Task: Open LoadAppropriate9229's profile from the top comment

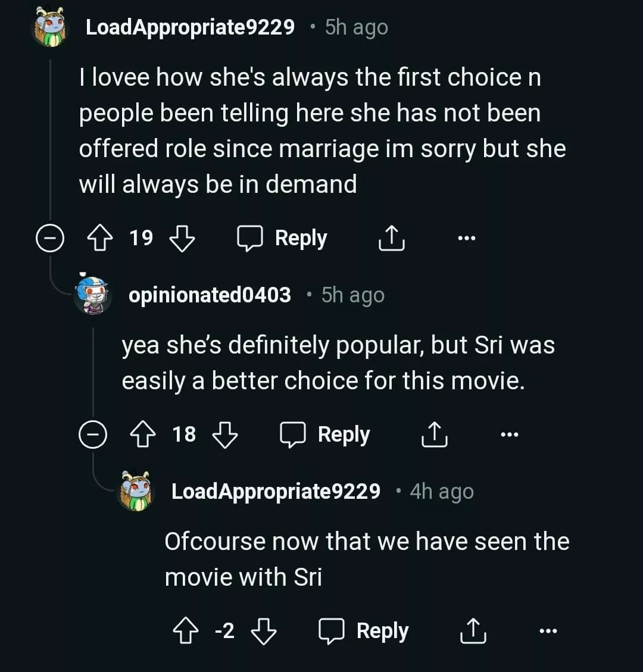Action: (x=190, y=27)
